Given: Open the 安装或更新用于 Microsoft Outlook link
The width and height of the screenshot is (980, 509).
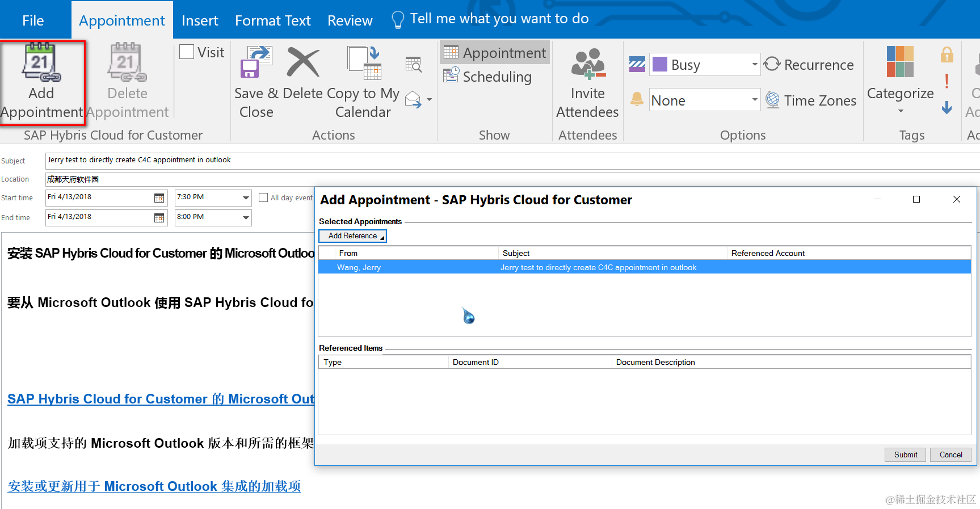Looking at the screenshot, I should click(x=154, y=486).
